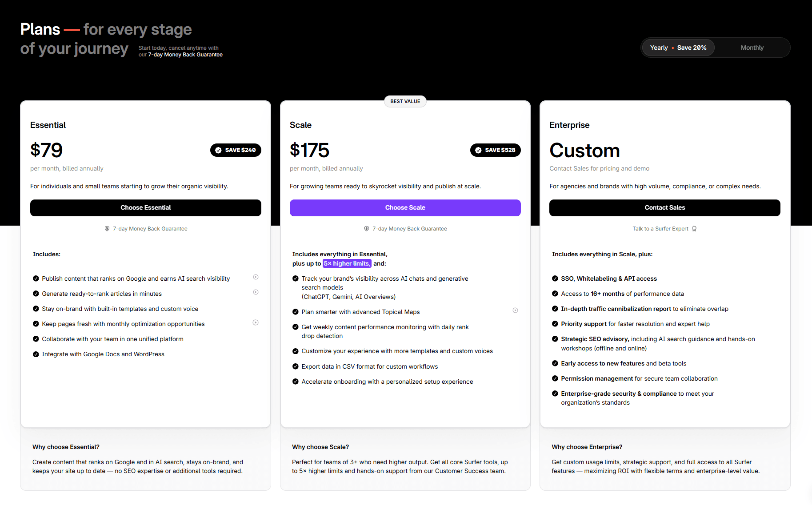Click the checkmark icon in SAVE $528 badge
Image resolution: width=812 pixels, height=505 pixels.
[x=478, y=150]
